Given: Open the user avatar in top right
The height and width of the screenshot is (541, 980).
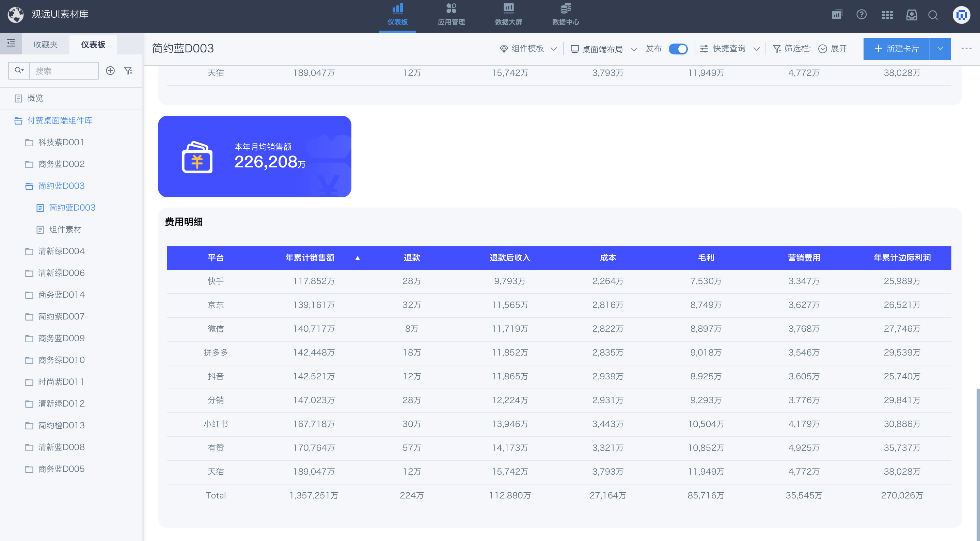Looking at the screenshot, I should [x=961, y=15].
